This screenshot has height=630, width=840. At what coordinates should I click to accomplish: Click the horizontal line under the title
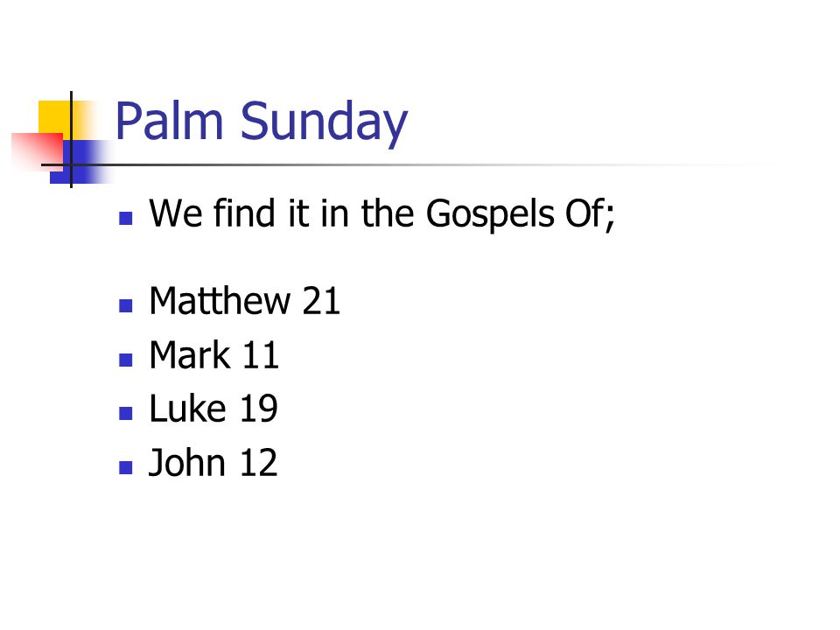point(407,165)
